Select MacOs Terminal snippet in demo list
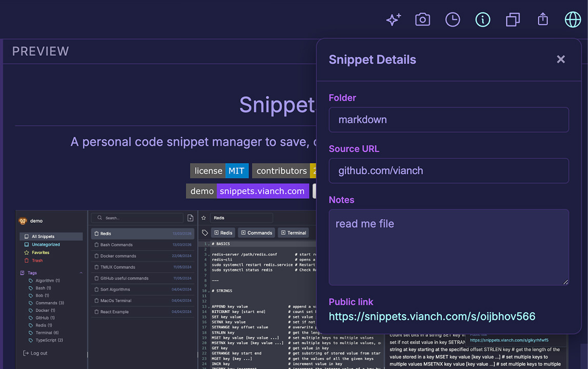The width and height of the screenshot is (588, 369). [143, 301]
